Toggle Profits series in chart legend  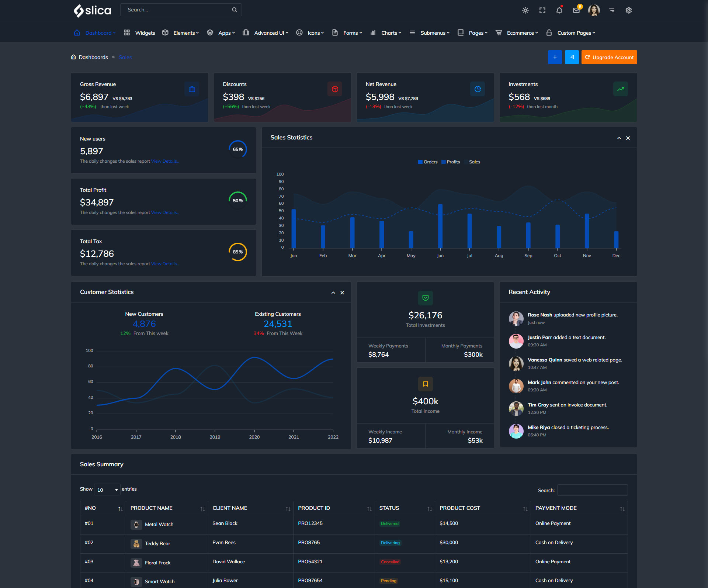451,162
